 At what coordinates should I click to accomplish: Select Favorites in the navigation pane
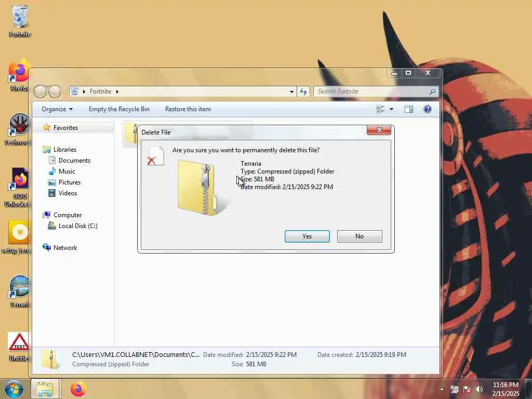pyautogui.click(x=65, y=128)
